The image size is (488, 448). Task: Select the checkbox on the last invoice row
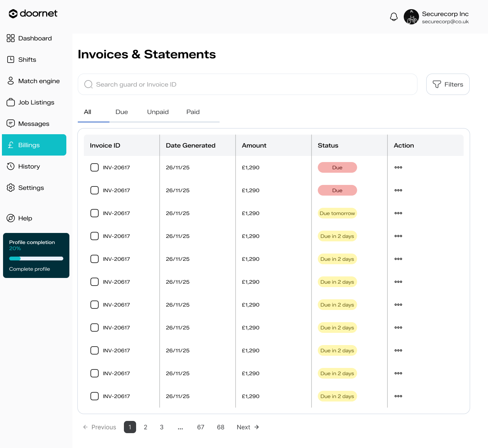(x=94, y=396)
